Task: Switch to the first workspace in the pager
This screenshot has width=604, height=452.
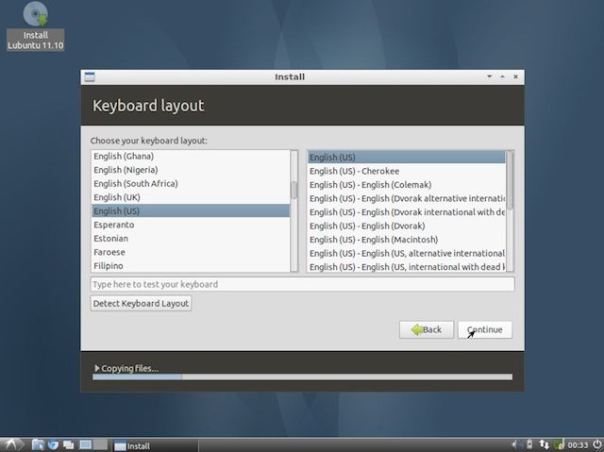Action: coord(85,445)
